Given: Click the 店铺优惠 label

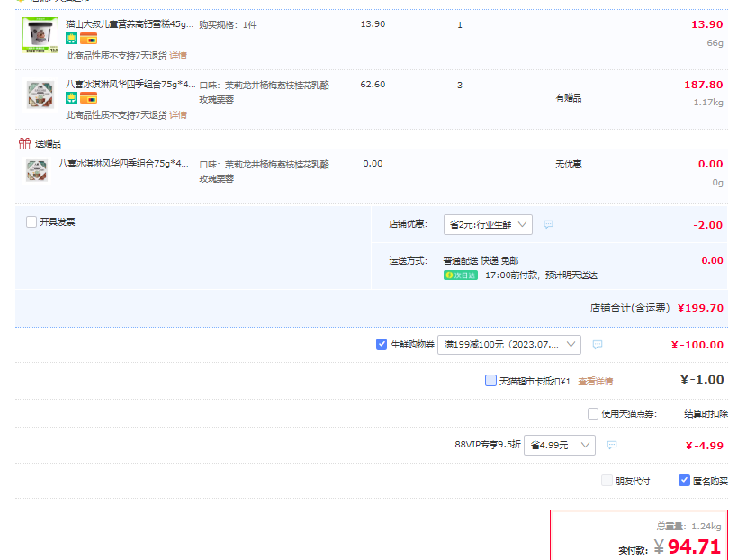Looking at the screenshot, I should [408, 224].
